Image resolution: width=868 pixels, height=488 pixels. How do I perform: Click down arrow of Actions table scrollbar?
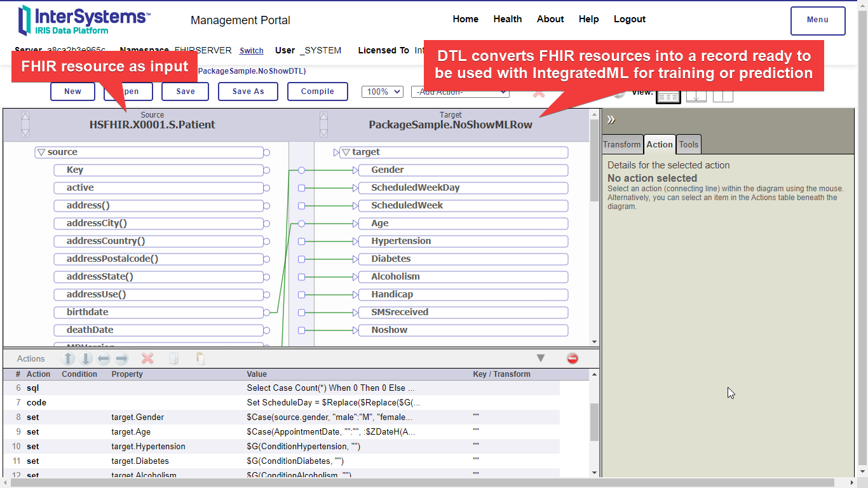tap(594, 473)
